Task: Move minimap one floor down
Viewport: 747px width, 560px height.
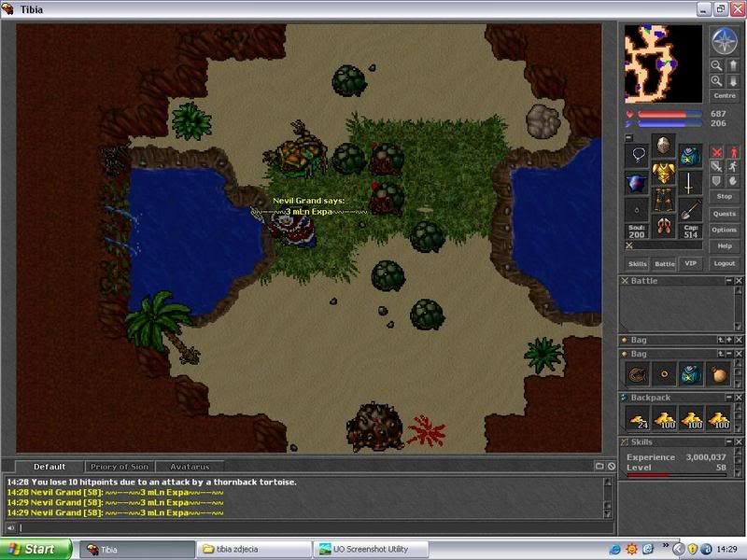Action: tap(733, 81)
